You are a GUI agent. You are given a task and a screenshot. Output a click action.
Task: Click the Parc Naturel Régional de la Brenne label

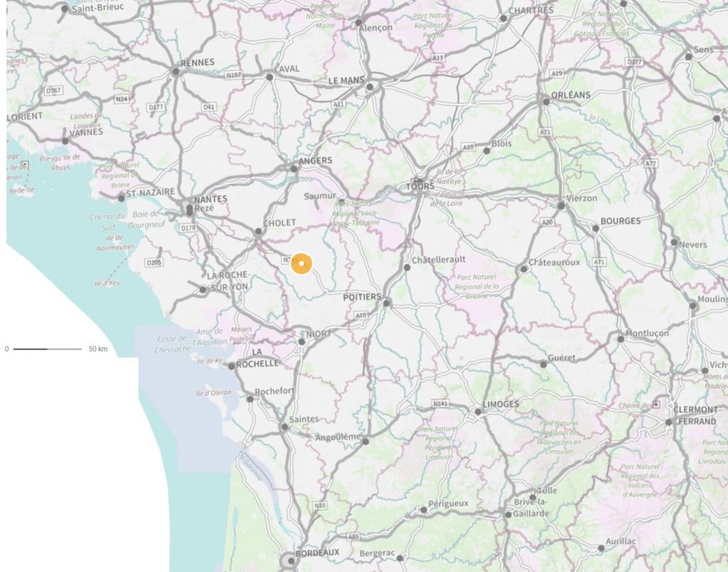[476, 286]
